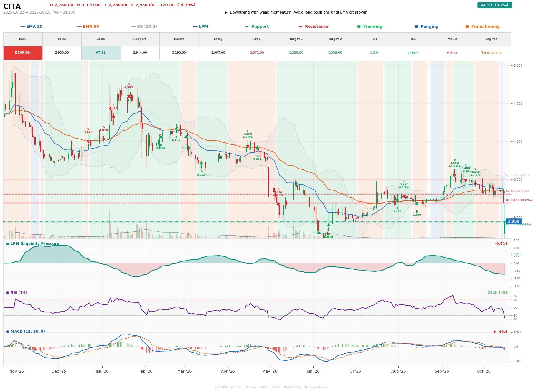Click the buy marker labeled 3,729
Viewport: 536px width, 392px height.
pos(201,162)
